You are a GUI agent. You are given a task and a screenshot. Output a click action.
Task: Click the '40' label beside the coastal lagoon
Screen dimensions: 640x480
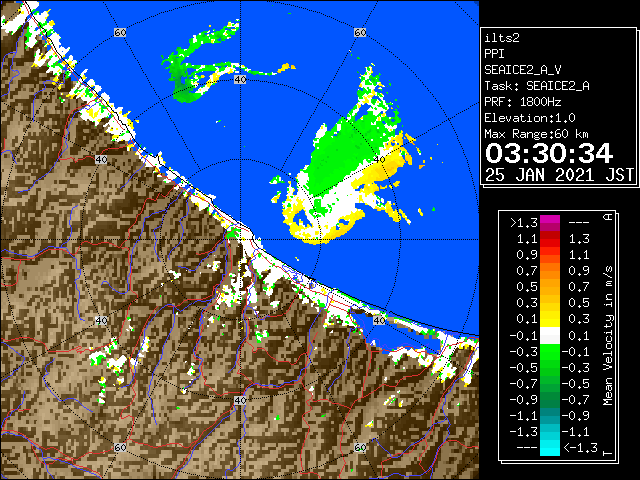tap(379, 320)
